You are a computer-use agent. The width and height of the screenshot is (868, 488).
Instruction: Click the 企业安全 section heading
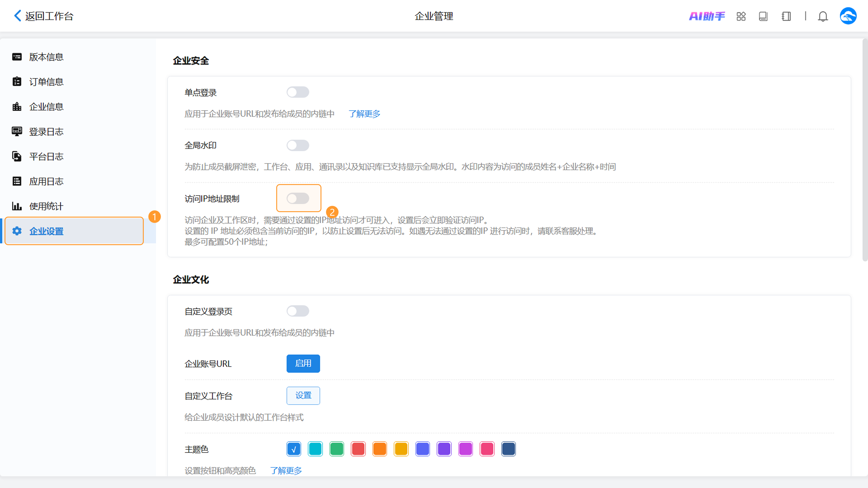191,61
